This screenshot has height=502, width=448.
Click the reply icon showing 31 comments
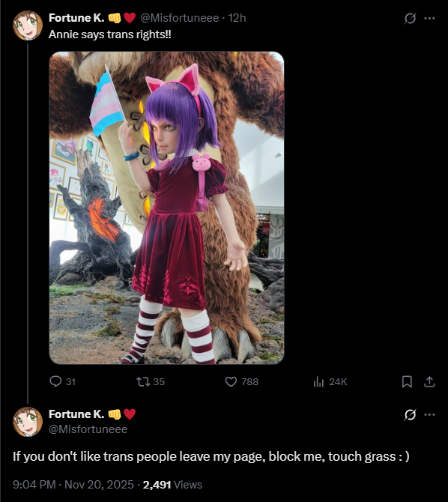click(55, 381)
